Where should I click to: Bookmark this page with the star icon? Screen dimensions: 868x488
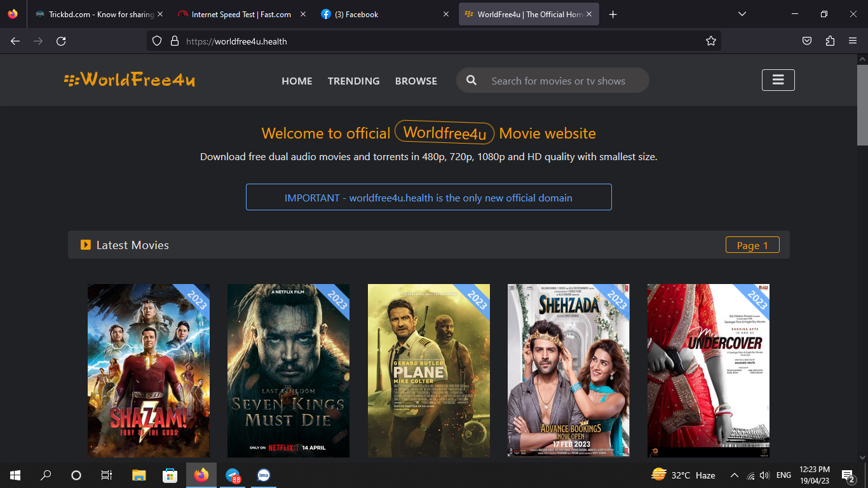711,41
